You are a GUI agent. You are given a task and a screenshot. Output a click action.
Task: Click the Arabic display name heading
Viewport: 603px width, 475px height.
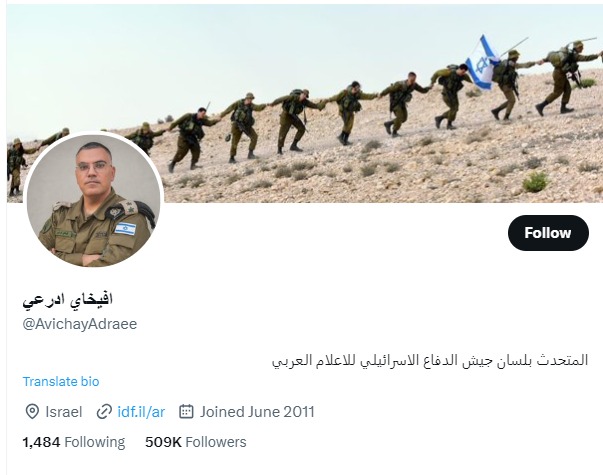68,300
